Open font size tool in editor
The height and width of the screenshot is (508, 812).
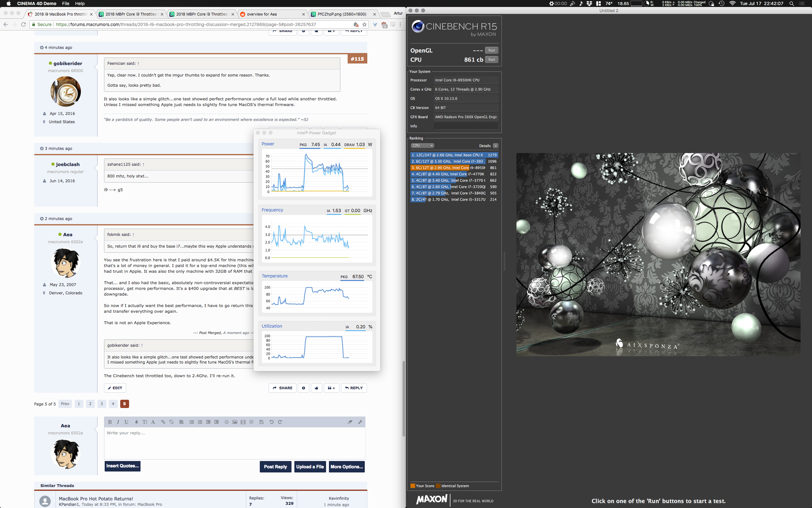pos(145,422)
